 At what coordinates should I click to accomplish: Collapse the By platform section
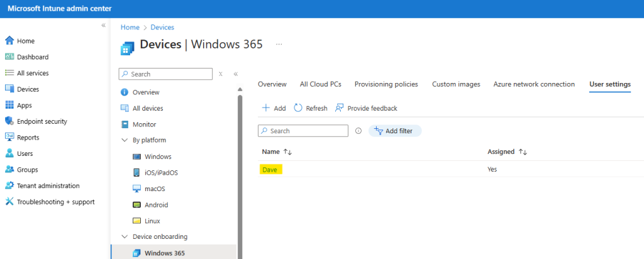point(125,140)
